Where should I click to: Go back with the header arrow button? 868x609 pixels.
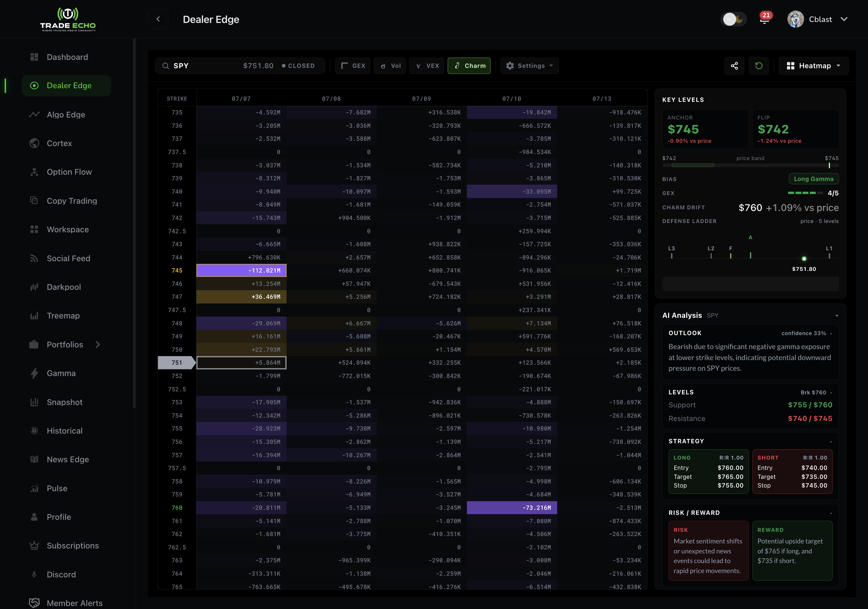[x=158, y=19]
